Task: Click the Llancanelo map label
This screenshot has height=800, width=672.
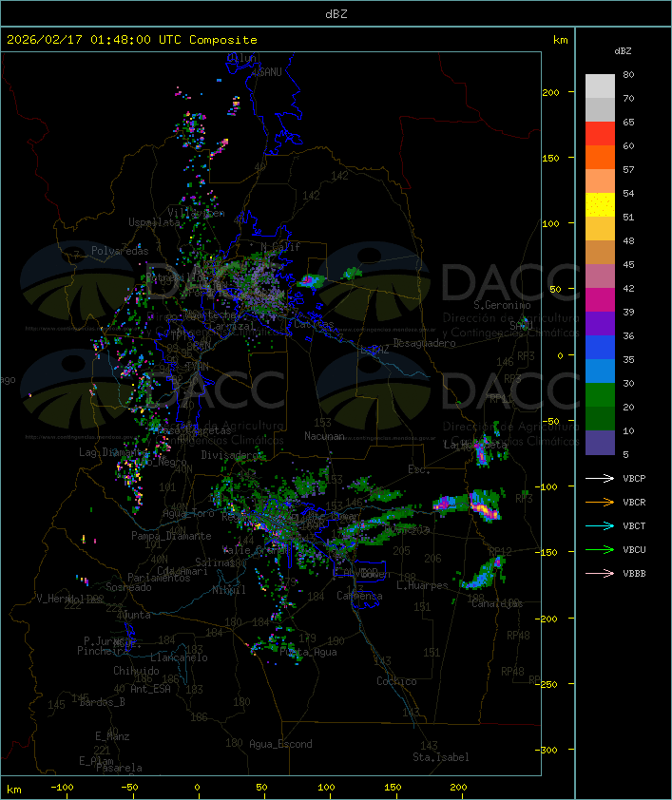Action: tap(179, 657)
